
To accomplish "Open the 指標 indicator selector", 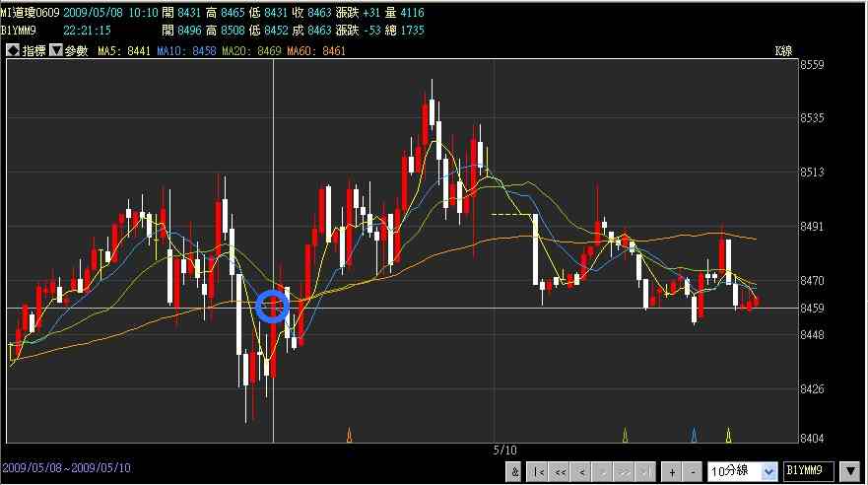I will tap(33, 51).
